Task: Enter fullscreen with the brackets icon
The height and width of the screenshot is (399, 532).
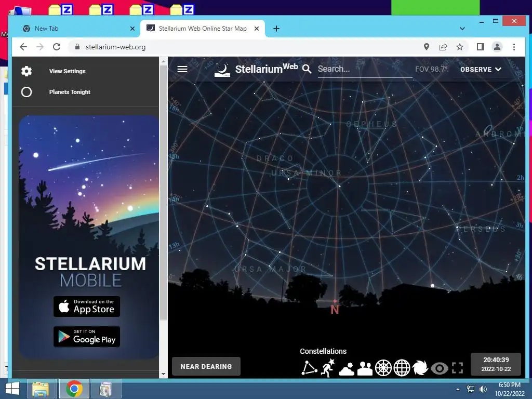Action: point(457,368)
